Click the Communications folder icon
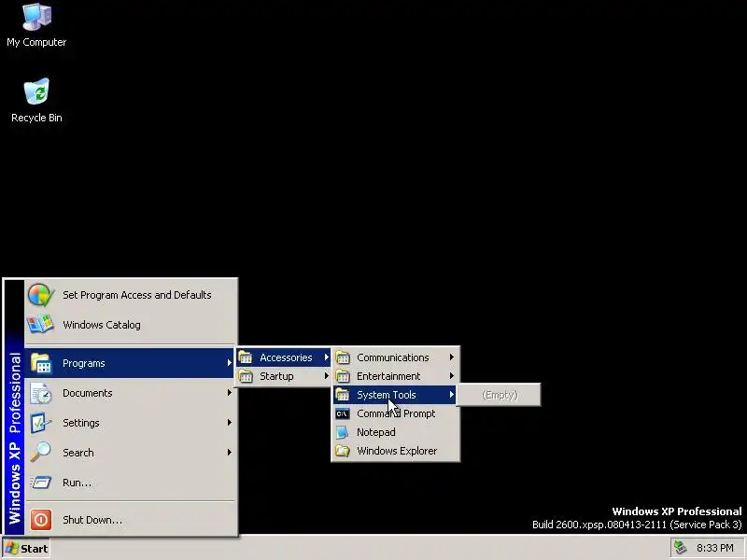Image resolution: width=747 pixels, height=560 pixels. click(x=343, y=357)
